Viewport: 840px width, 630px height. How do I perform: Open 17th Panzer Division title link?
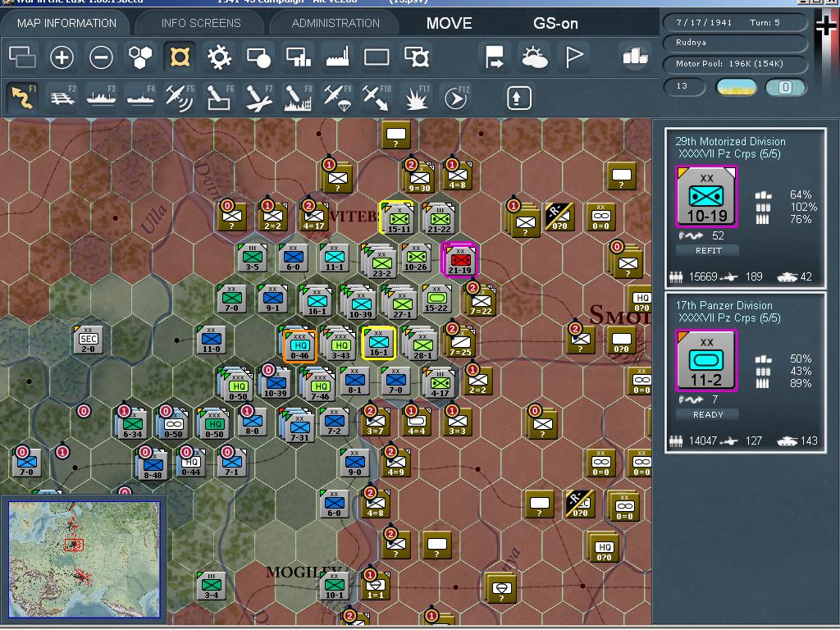tap(724, 305)
